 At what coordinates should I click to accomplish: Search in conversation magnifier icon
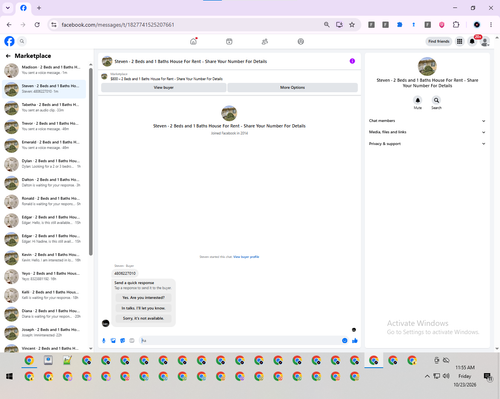pos(436,100)
